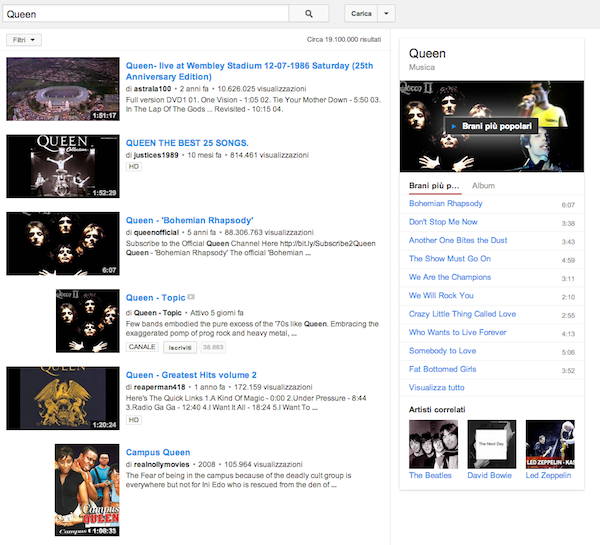Click the HD badge under QUEEN THE BEST 25 SONGS
Screen dimensions: 600x545
[x=134, y=166]
